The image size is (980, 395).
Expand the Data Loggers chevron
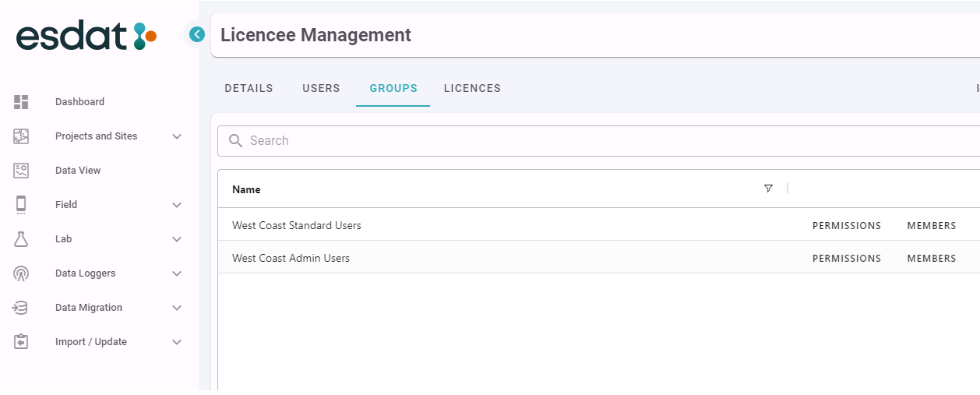pos(177,273)
